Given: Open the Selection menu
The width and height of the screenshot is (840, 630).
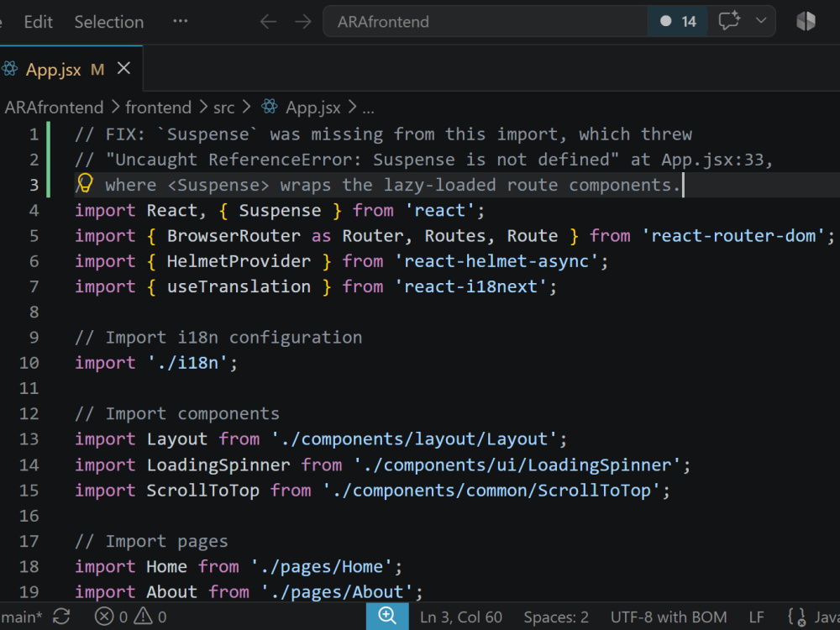Looking at the screenshot, I should point(108,22).
